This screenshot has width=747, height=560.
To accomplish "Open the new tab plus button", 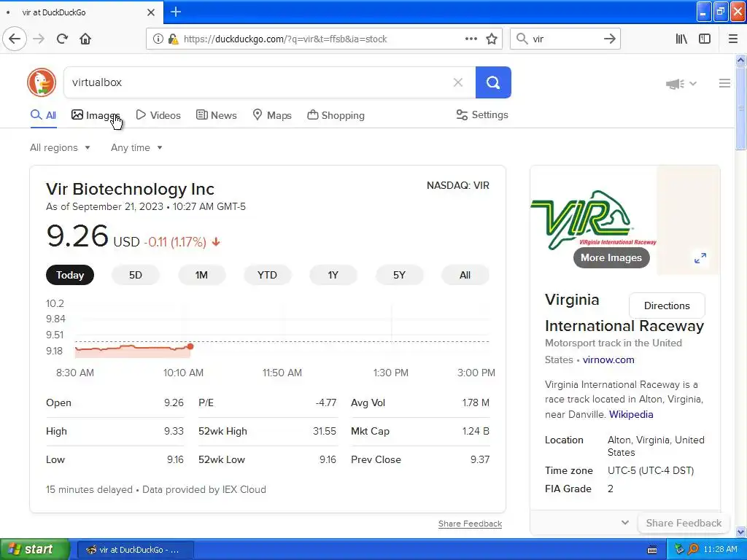I will 175,12.
